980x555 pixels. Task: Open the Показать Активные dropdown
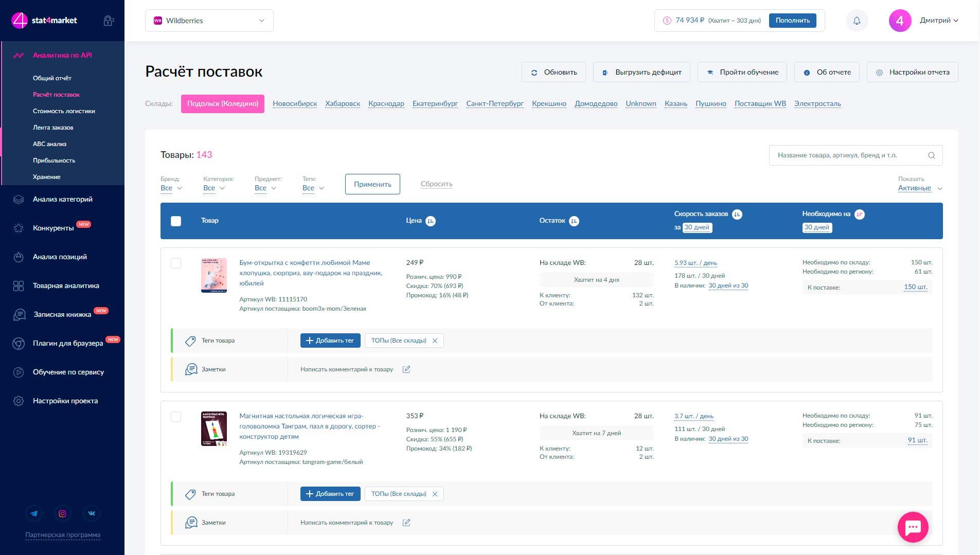pyautogui.click(x=920, y=188)
